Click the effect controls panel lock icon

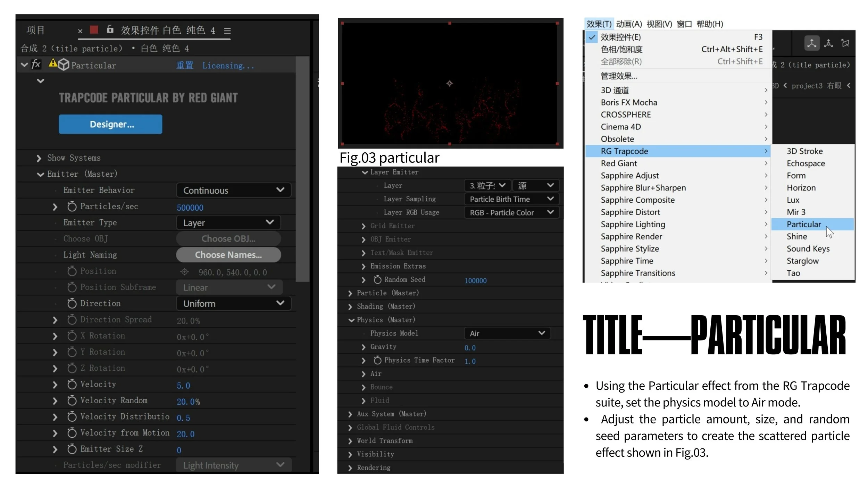click(110, 30)
